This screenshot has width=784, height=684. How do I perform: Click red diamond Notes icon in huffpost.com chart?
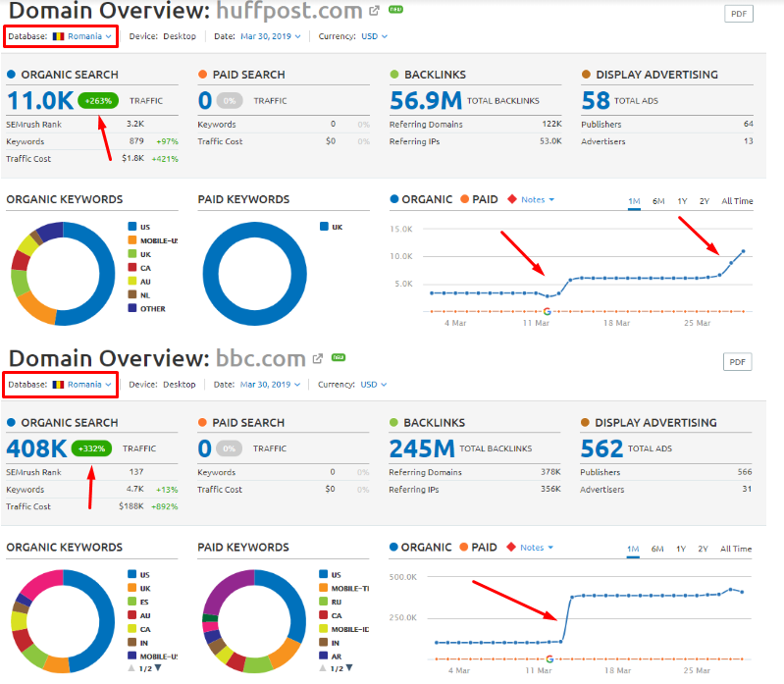point(512,199)
